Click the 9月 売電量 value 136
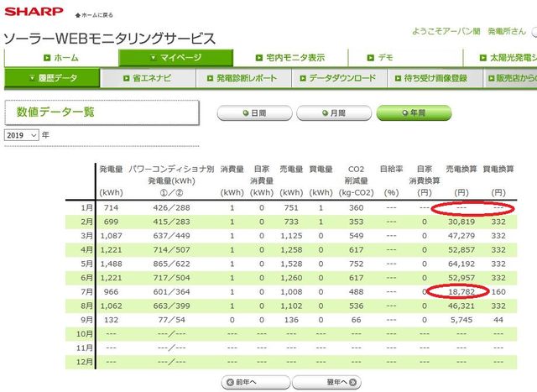The image size is (537, 392). point(291,320)
